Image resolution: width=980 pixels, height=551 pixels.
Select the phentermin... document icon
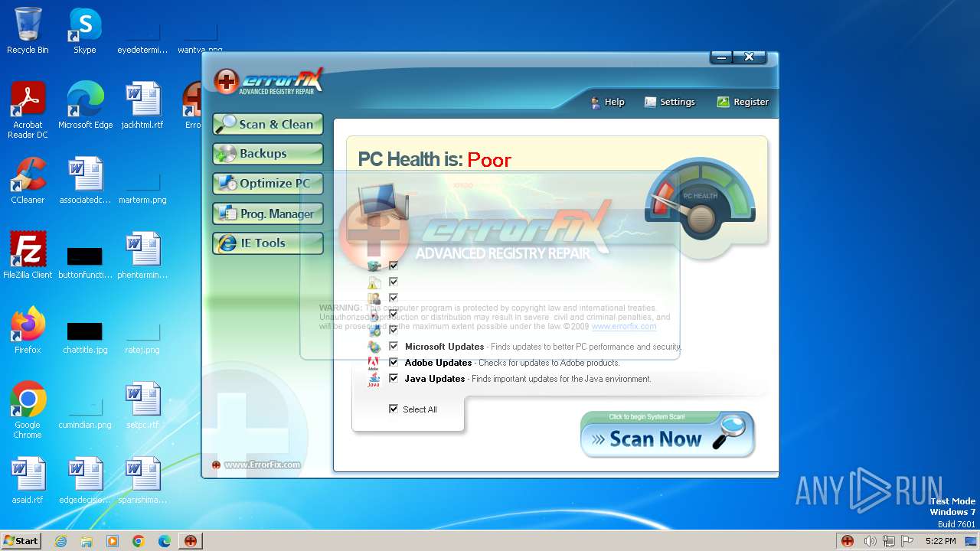click(x=142, y=256)
